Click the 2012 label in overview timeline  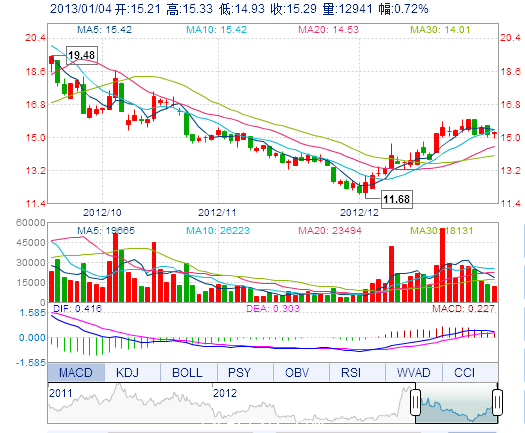click(225, 393)
